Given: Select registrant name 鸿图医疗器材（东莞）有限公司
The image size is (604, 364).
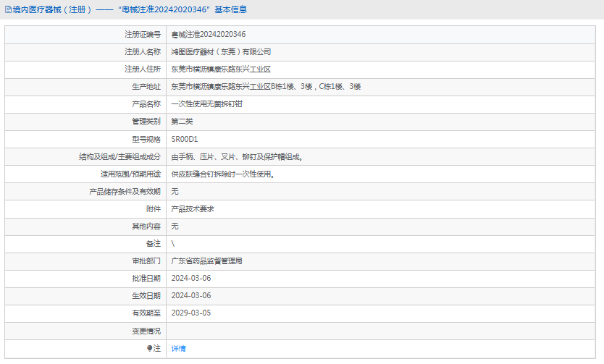Looking at the screenshot, I should pyautogui.click(x=221, y=52).
